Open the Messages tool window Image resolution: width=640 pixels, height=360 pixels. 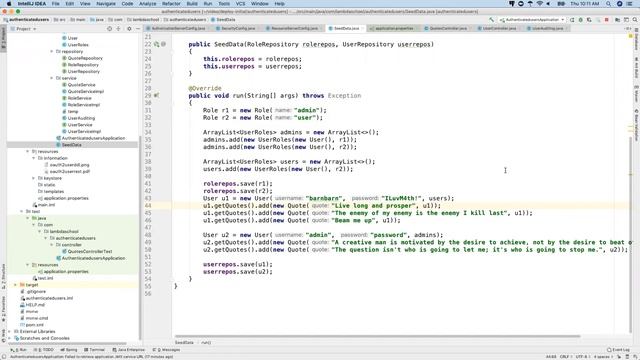pos(166,350)
